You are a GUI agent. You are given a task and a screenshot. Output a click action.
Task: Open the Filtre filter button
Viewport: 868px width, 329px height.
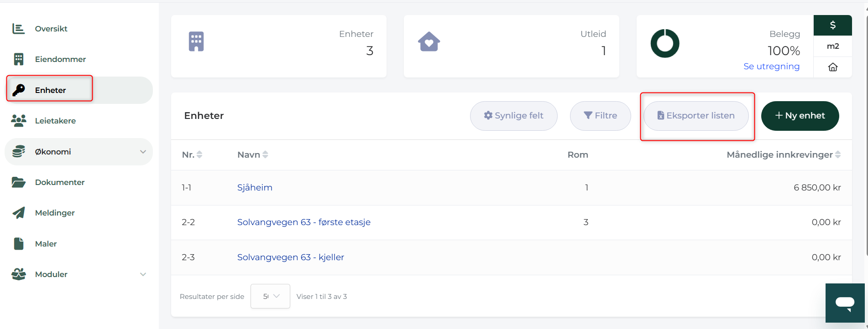pyautogui.click(x=600, y=116)
